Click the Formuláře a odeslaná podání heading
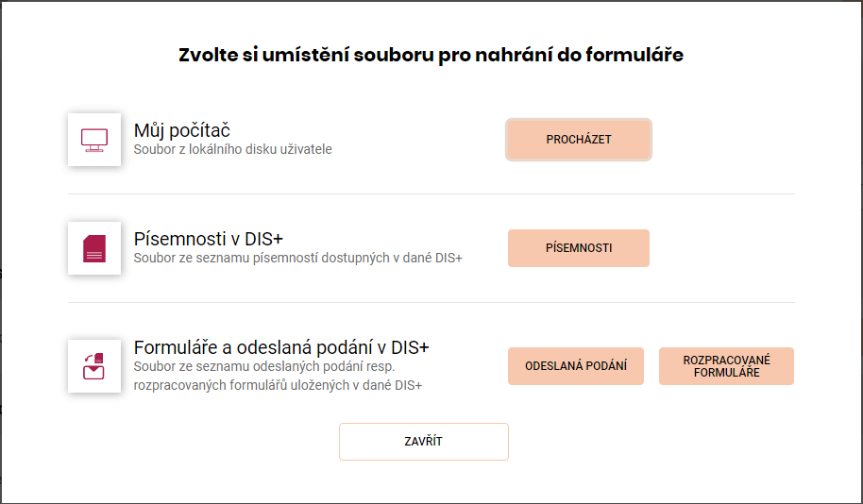The height and width of the screenshot is (504, 863). pyautogui.click(x=281, y=347)
